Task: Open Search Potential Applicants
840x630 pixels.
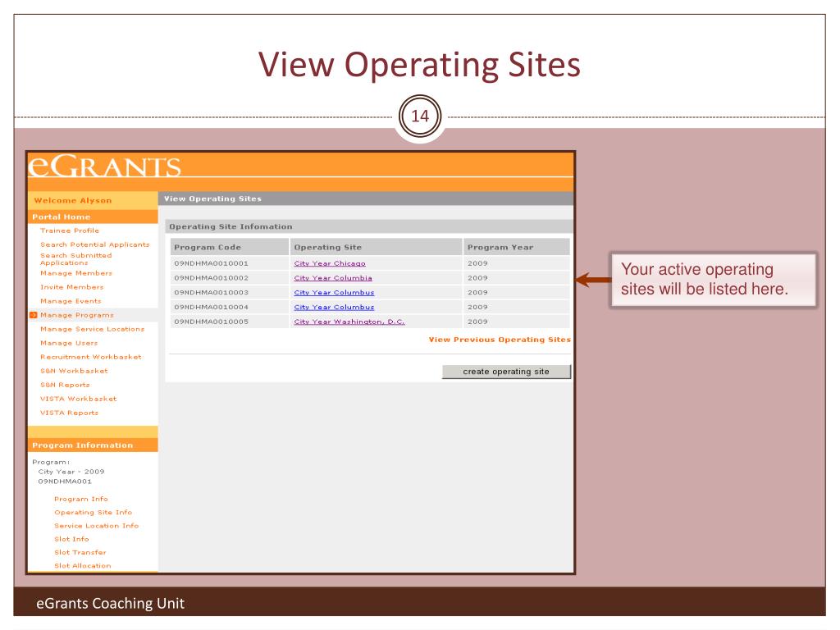Action: coord(95,244)
